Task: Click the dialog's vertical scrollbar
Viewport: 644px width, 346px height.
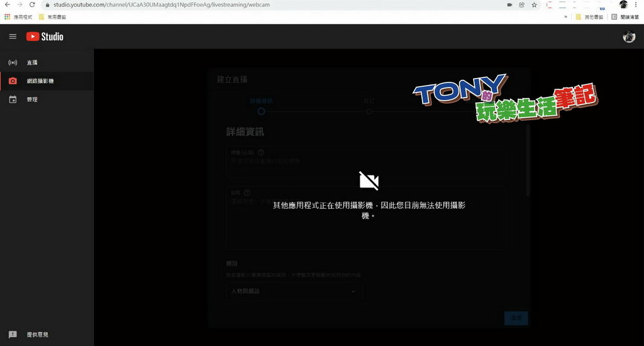Action: [528, 160]
